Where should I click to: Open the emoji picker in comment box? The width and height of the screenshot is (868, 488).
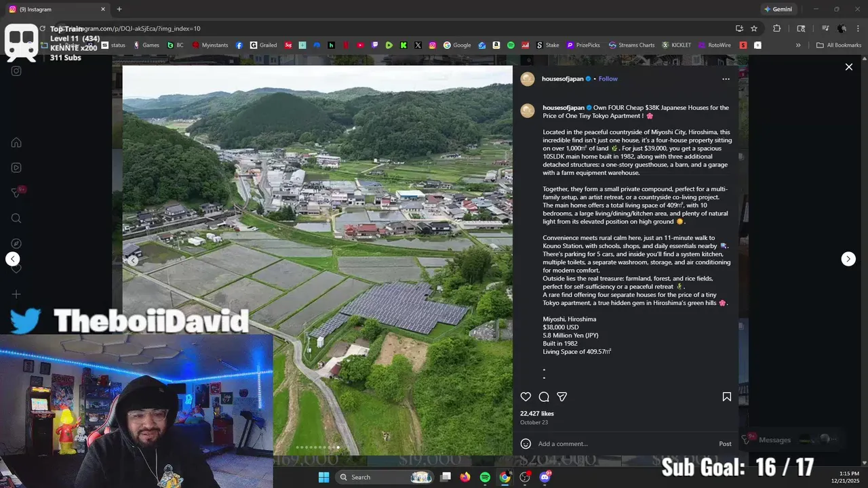526,444
